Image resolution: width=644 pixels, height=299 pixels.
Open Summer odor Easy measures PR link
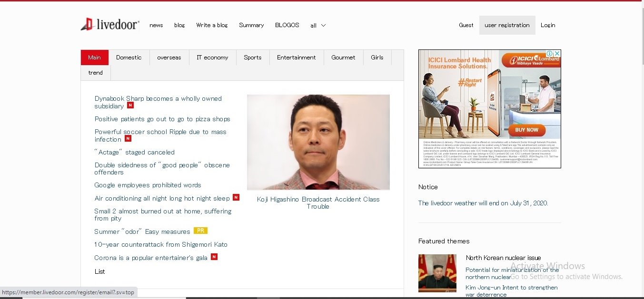(142, 231)
